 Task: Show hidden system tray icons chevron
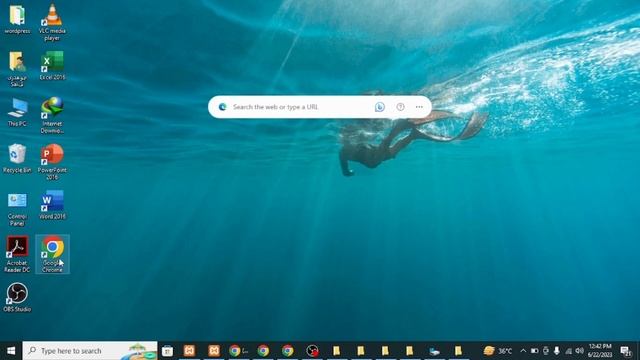tap(523, 351)
